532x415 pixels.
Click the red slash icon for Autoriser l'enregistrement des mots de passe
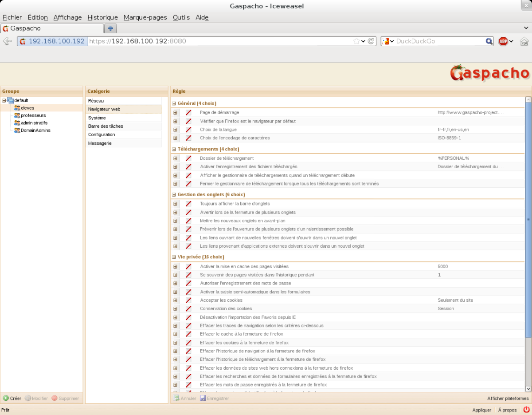point(188,283)
